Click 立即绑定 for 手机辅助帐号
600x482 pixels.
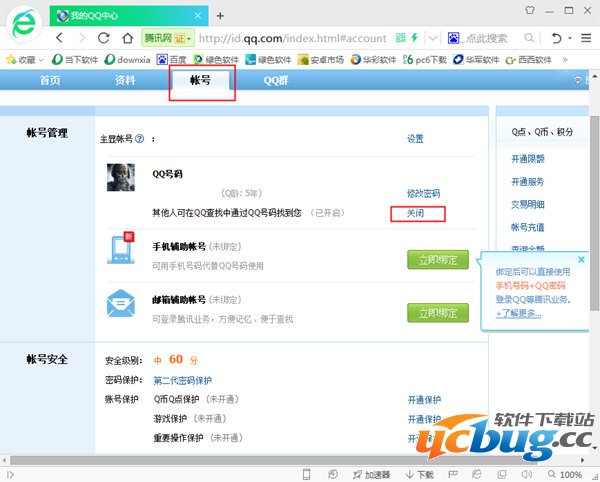click(438, 260)
